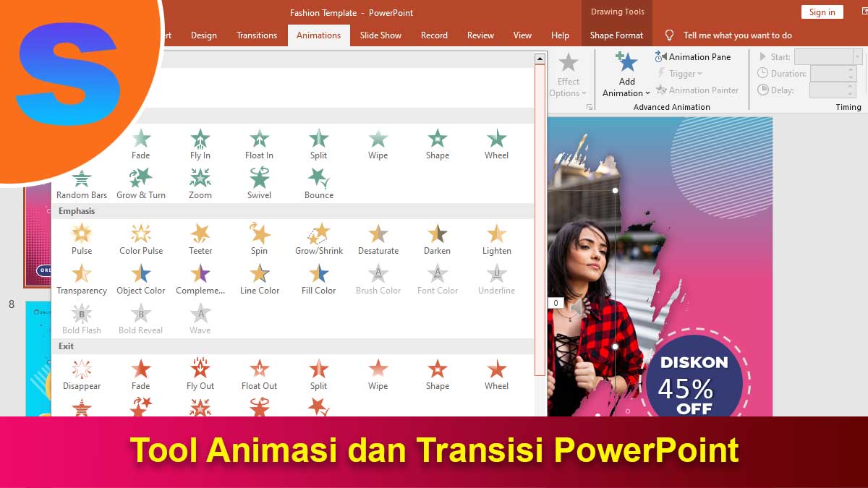Select the Grow & Turn animation
Image resolution: width=868 pixels, height=488 pixels.
pos(141,184)
